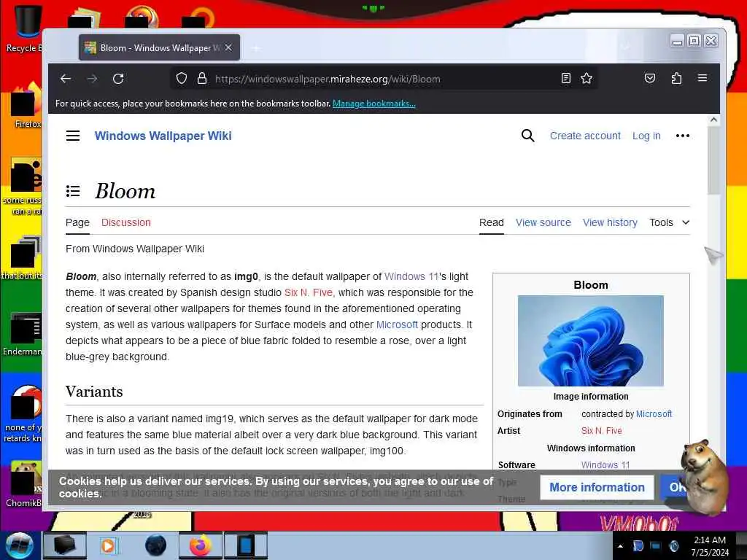Open the wiki sidebar hamburger menu
747x560 pixels.
[x=73, y=136]
